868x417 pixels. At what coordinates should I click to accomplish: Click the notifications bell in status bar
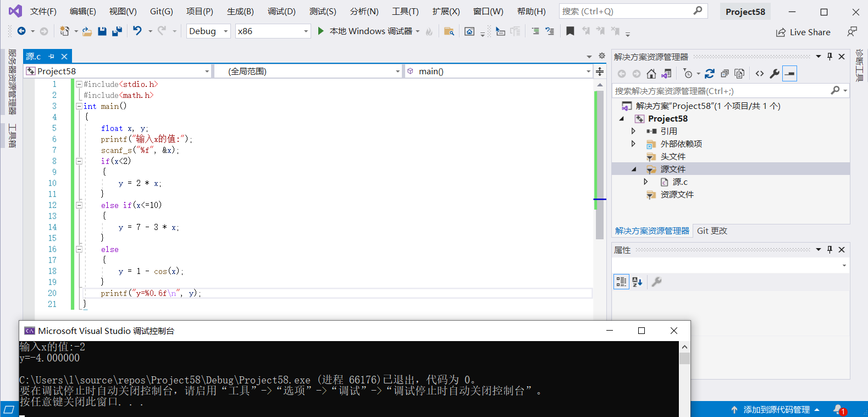(x=838, y=409)
